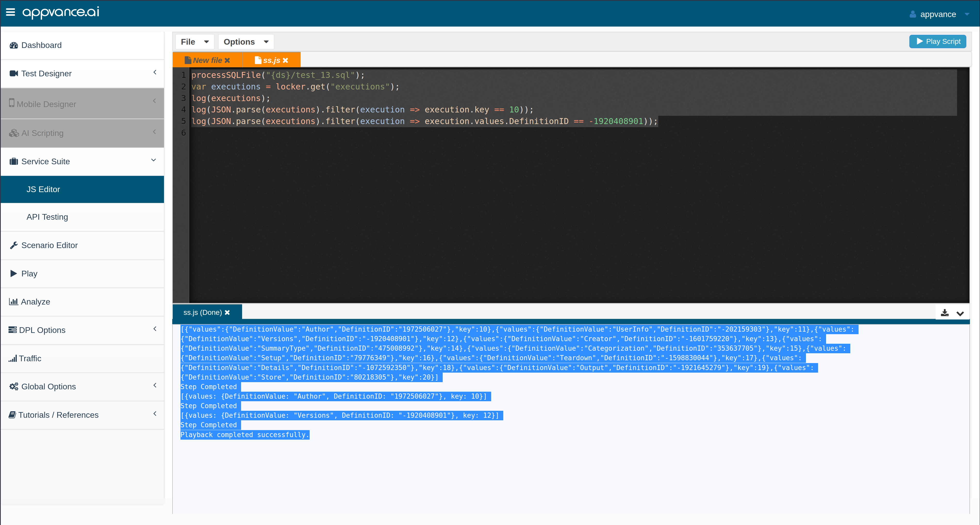980x525 pixels.
Task: Expand the Global Options submenu chevron
Action: [155, 385]
